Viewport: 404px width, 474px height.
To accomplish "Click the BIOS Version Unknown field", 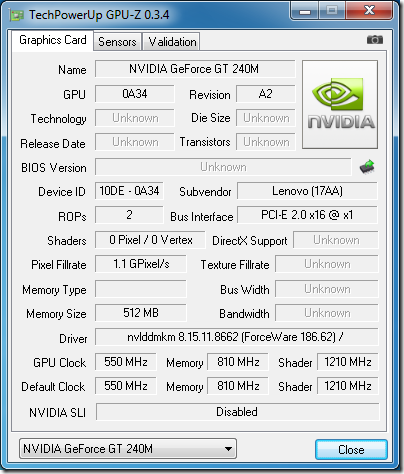I will tap(223, 167).
